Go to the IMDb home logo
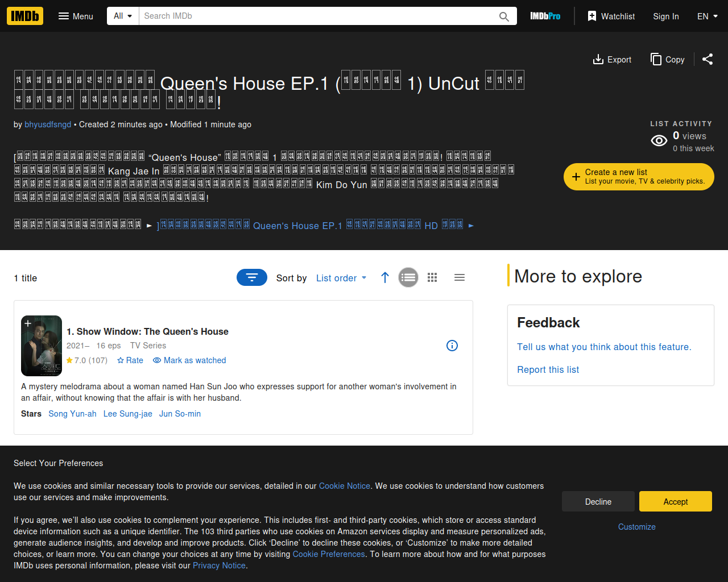Viewport: 728px width, 582px height. (25, 16)
